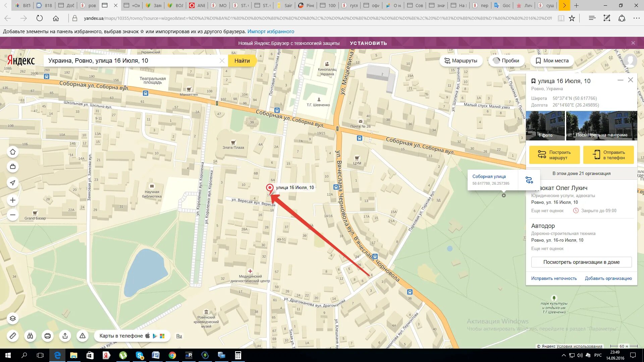Click the share map icon
This screenshot has height=362, width=644.
[x=65, y=336]
